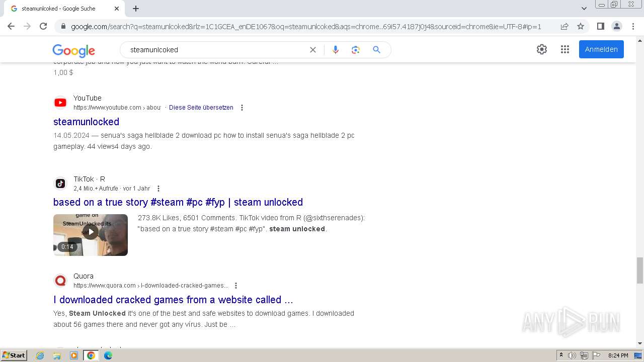Open the steamunlocked YouTube result
644x362 pixels.
tap(86, 122)
